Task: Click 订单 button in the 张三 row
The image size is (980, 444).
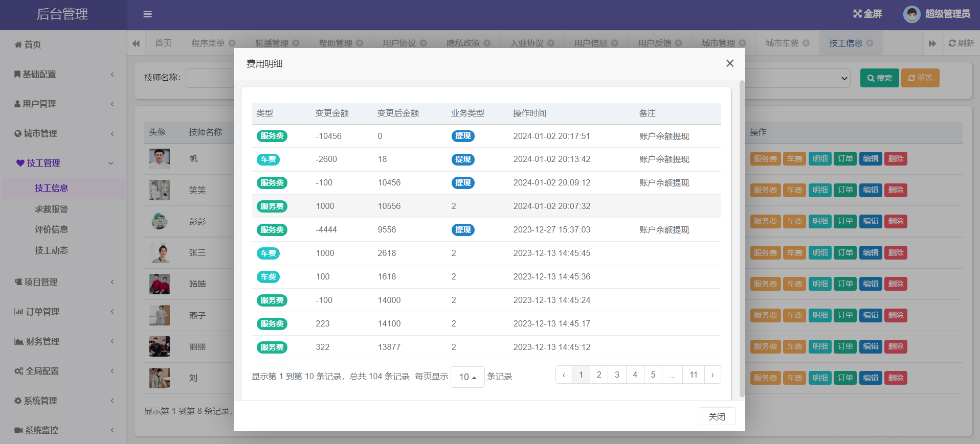Action: pyautogui.click(x=845, y=253)
